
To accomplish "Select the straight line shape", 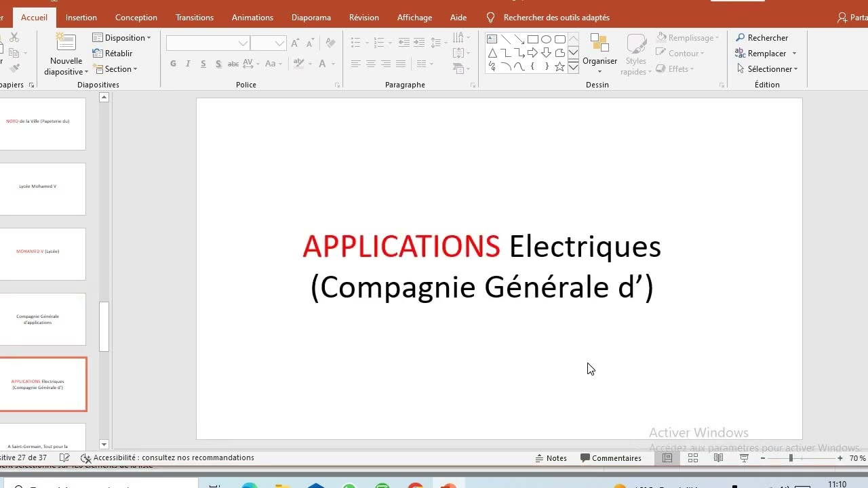I will 506,39.
